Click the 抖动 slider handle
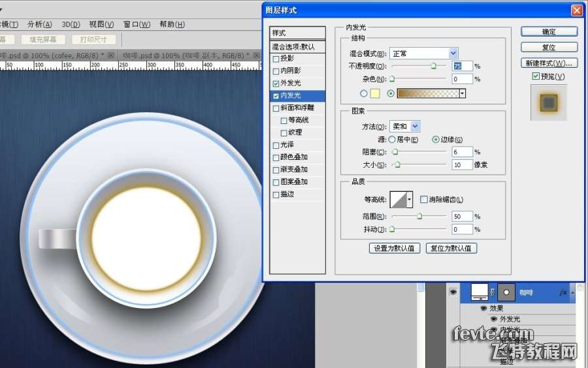The image size is (588, 368). 392,229
